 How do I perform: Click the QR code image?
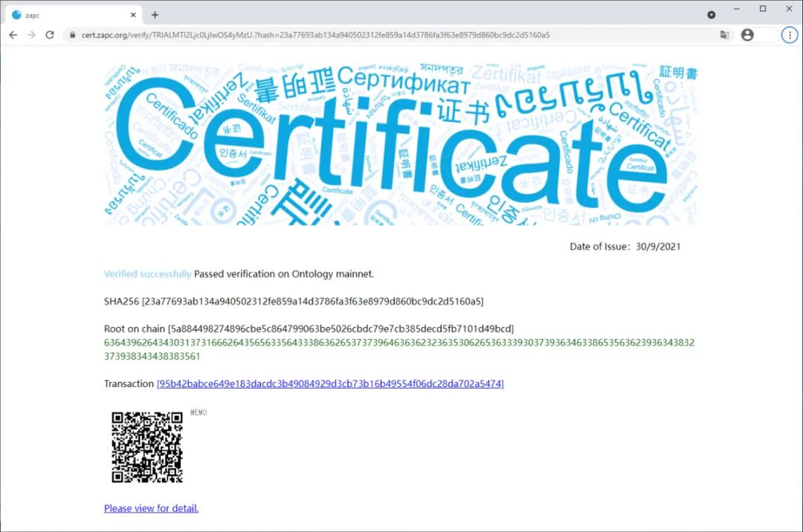[x=146, y=447]
